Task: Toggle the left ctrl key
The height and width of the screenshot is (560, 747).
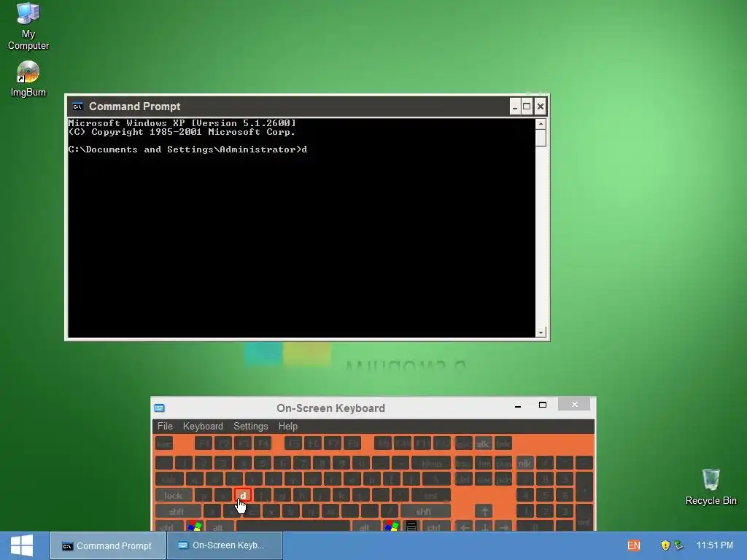Action: click(x=169, y=526)
